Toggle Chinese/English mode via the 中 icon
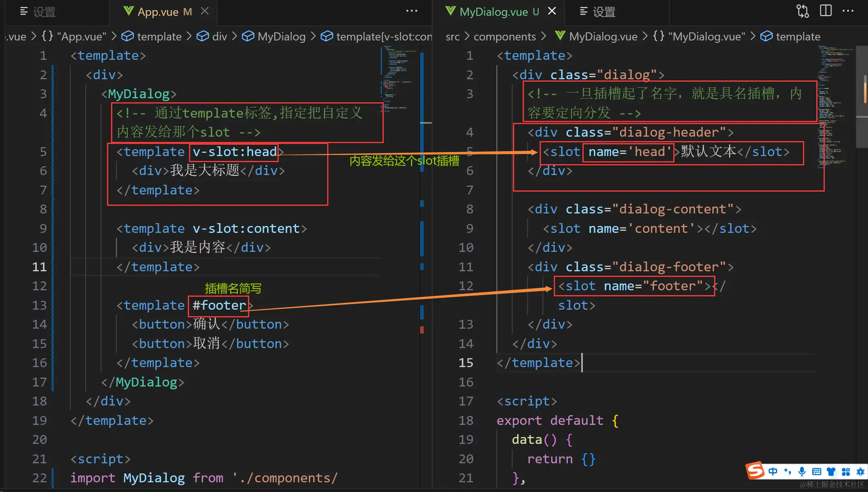The image size is (868, 492). [x=773, y=471]
